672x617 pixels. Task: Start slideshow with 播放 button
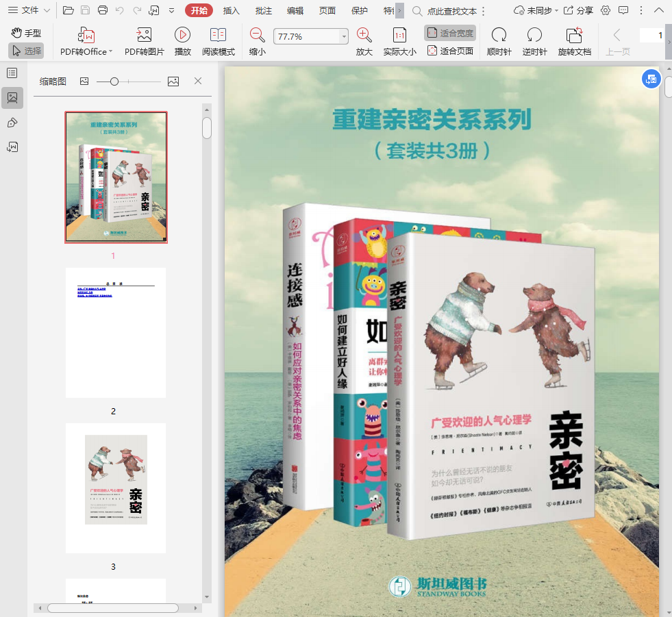(x=183, y=42)
